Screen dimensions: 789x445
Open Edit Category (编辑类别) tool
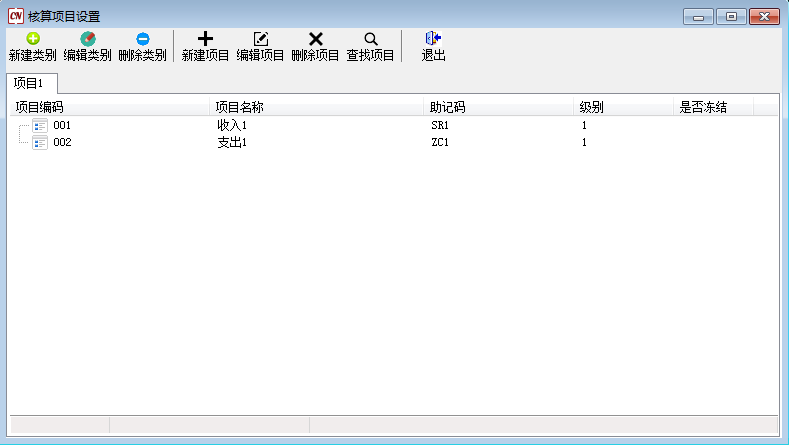coord(87,39)
